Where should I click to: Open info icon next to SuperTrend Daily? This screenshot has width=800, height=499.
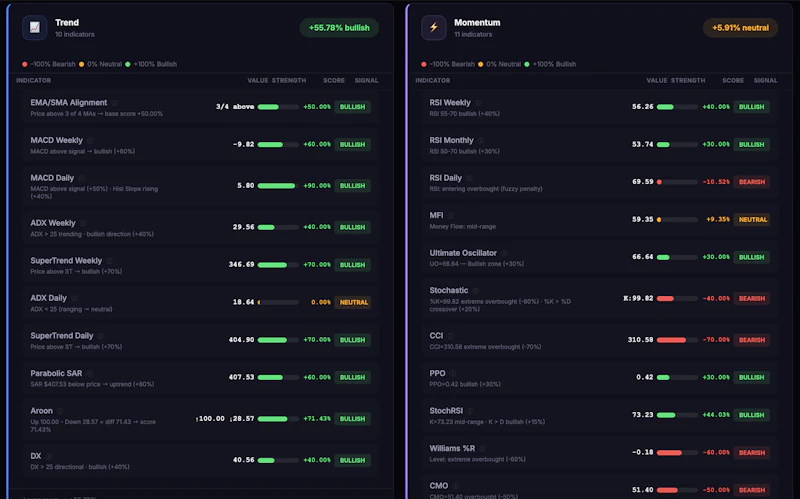[x=101, y=336]
